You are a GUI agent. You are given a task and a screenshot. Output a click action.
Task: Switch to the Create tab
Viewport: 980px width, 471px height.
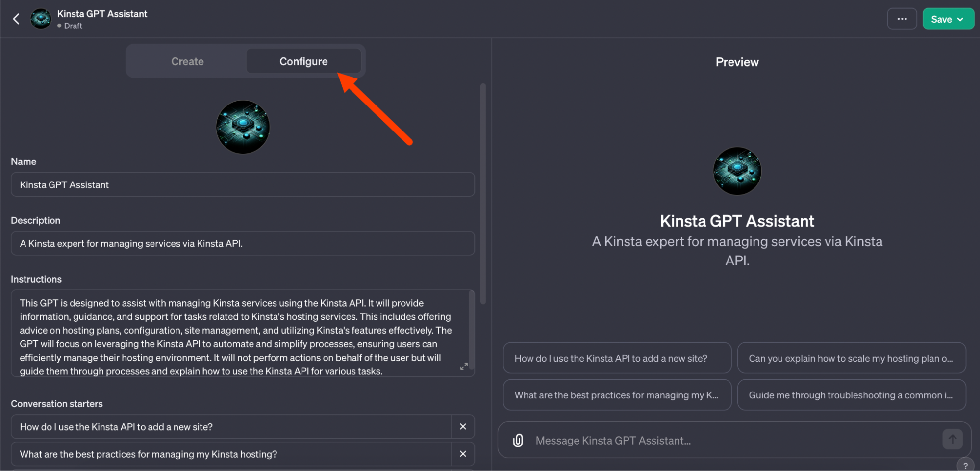[x=187, y=61]
